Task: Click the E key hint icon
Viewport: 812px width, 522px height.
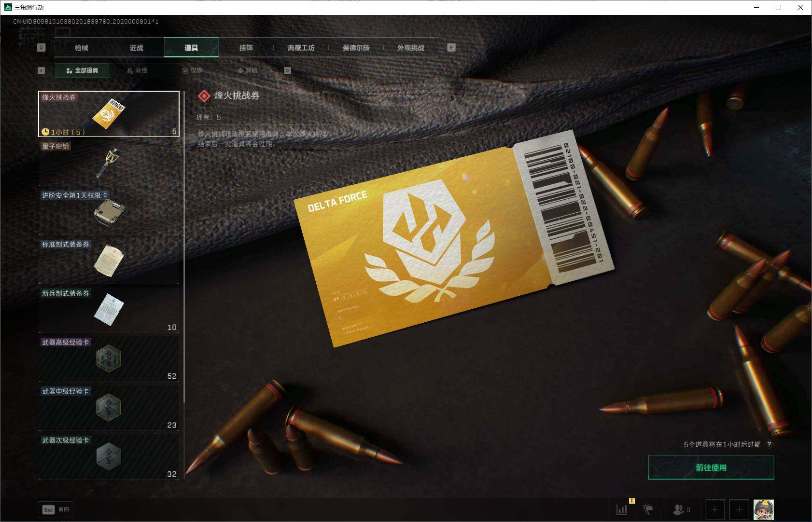Action: coord(451,48)
